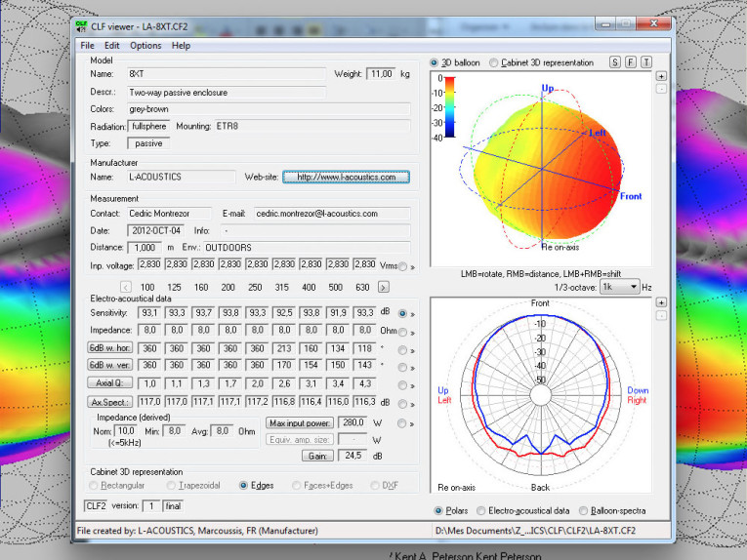Click the Mounting field ETR8
This screenshot has height=560, width=747.
[312, 126]
